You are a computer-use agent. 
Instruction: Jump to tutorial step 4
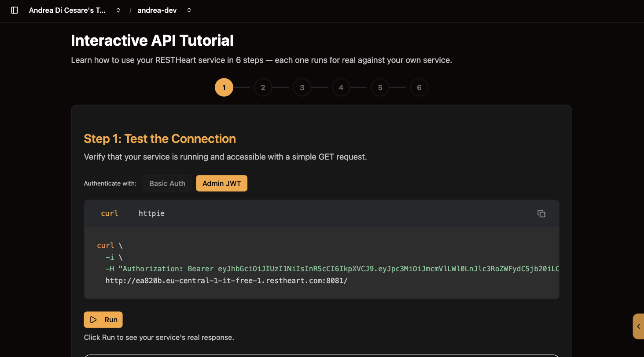[341, 87]
